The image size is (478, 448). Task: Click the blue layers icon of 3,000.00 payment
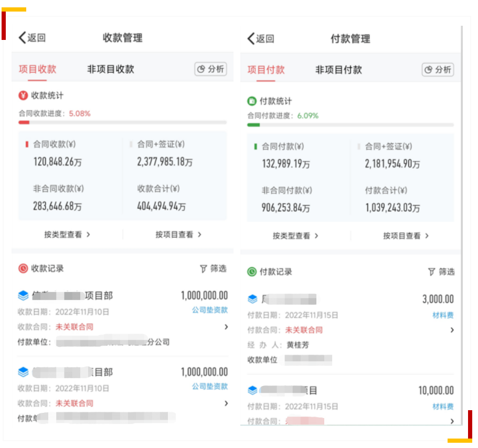(x=252, y=299)
